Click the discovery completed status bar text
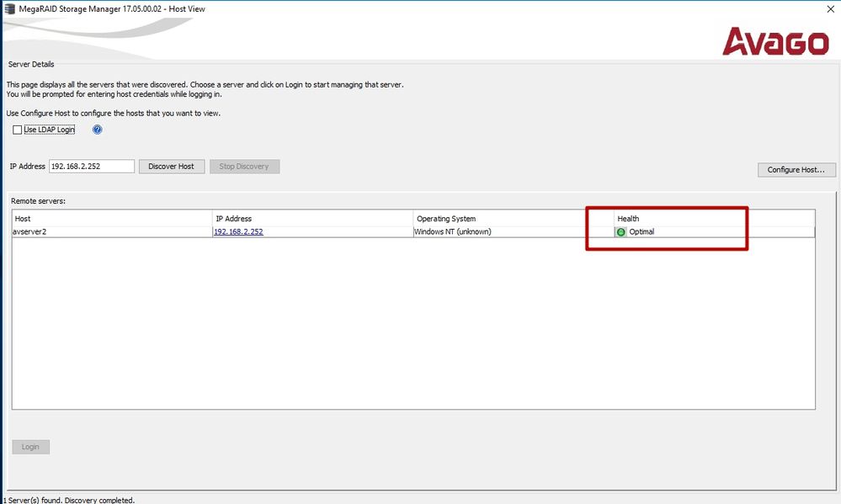This screenshot has height=504, width=841. (x=69, y=500)
